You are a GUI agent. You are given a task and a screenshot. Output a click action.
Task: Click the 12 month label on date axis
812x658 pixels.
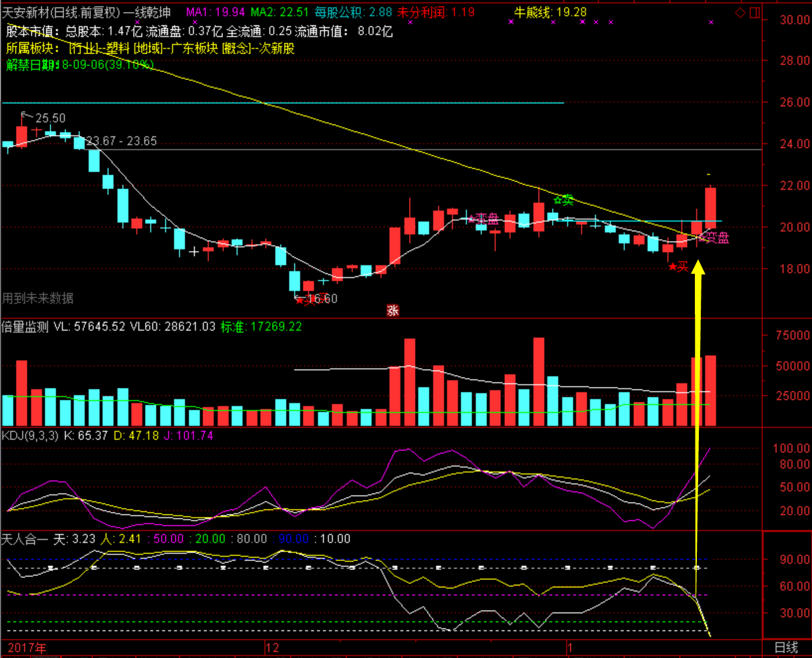[272, 647]
